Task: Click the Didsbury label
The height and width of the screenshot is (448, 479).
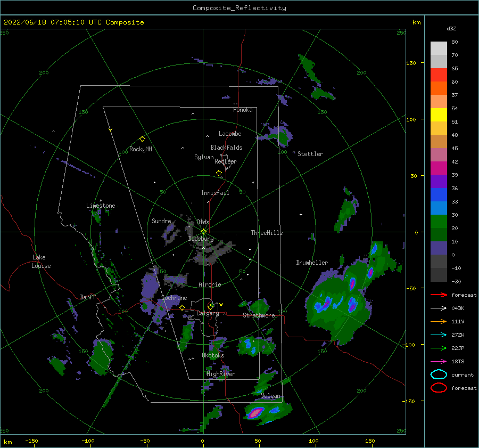Action: (201, 239)
